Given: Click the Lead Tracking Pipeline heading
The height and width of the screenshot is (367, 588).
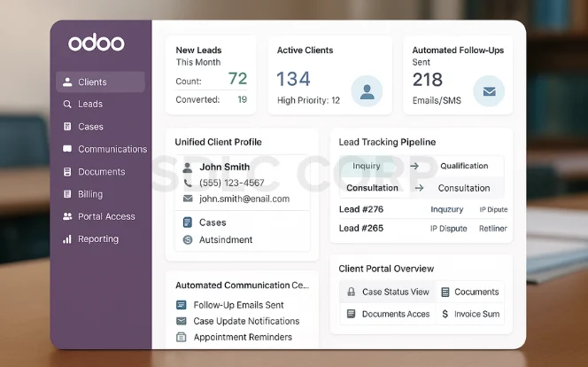Looking at the screenshot, I should coord(387,142).
